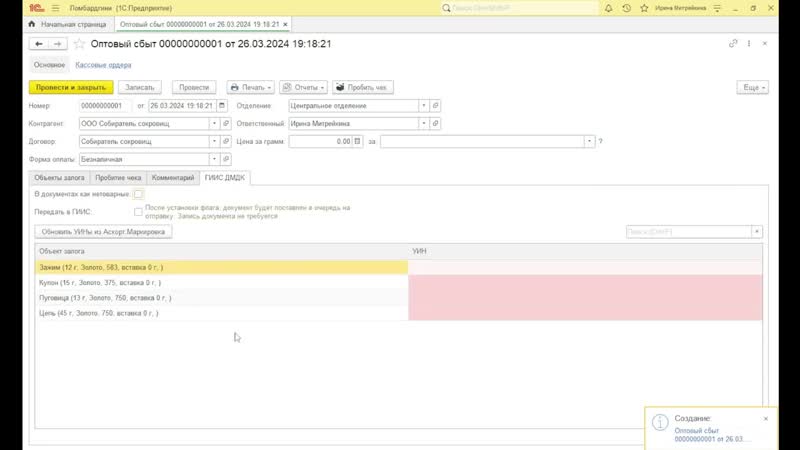This screenshot has height=450, width=800.
Task: Click the back navigation arrow
Action: [x=39, y=44]
